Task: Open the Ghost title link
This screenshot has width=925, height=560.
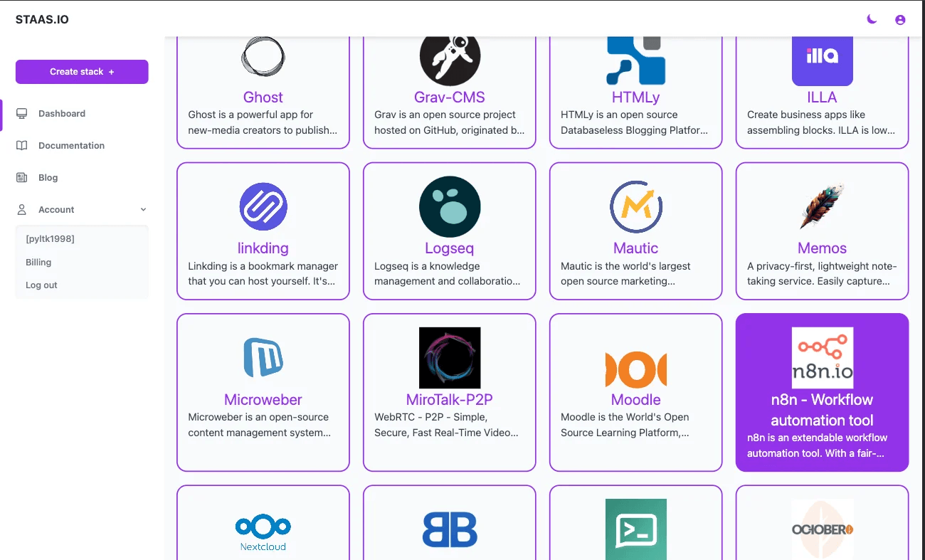Action: pyautogui.click(x=263, y=97)
